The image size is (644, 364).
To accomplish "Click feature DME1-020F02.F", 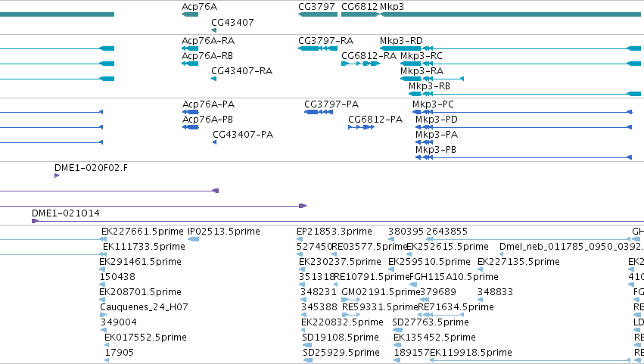I will coord(57,176).
